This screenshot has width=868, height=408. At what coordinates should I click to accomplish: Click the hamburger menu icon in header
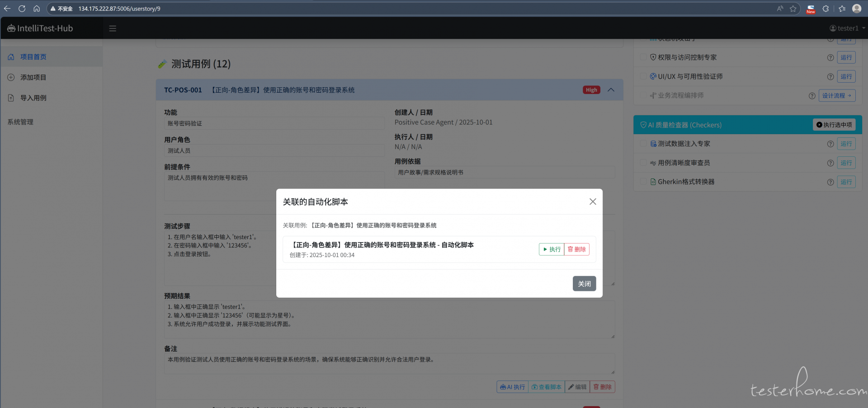(x=113, y=28)
